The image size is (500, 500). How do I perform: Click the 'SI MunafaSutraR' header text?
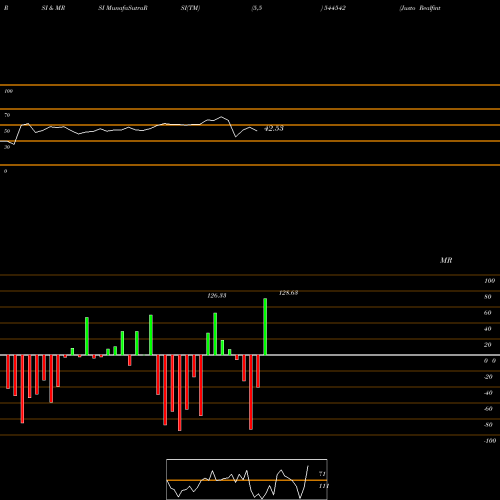[x=123, y=8]
